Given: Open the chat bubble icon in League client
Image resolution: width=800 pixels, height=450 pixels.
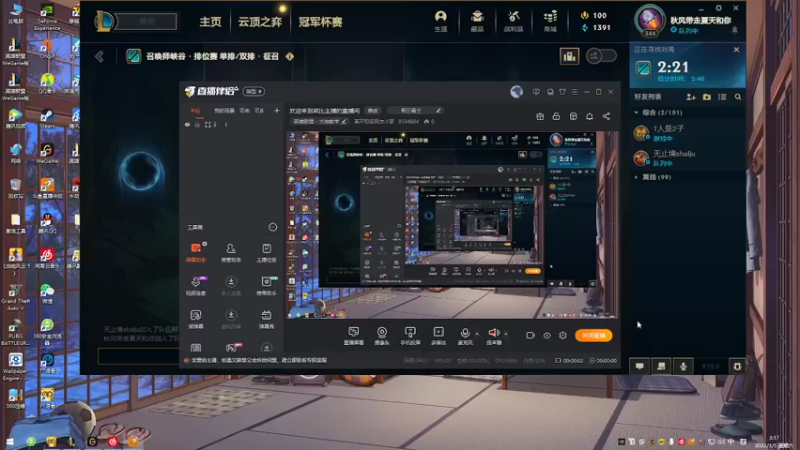Looking at the screenshot, I should click(x=639, y=366).
